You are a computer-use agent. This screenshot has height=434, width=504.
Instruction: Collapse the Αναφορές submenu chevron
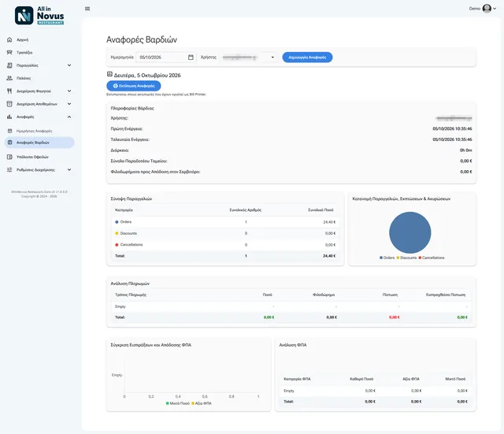click(x=69, y=117)
